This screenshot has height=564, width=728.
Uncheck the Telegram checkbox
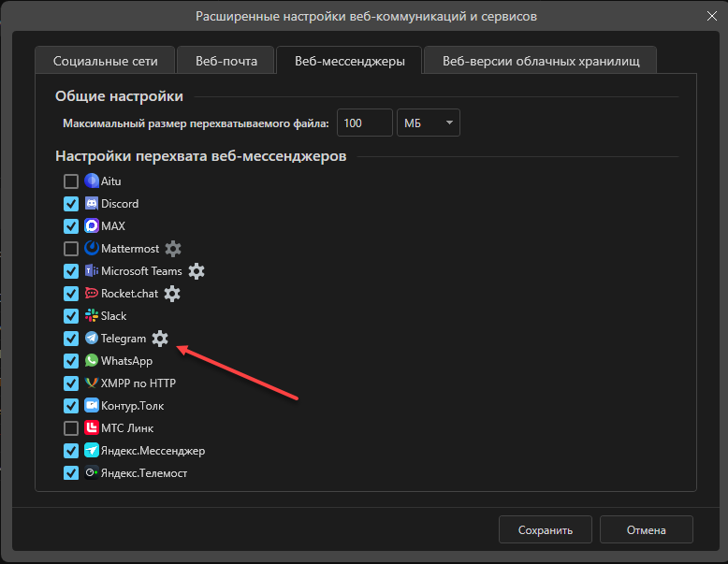click(71, 339)
